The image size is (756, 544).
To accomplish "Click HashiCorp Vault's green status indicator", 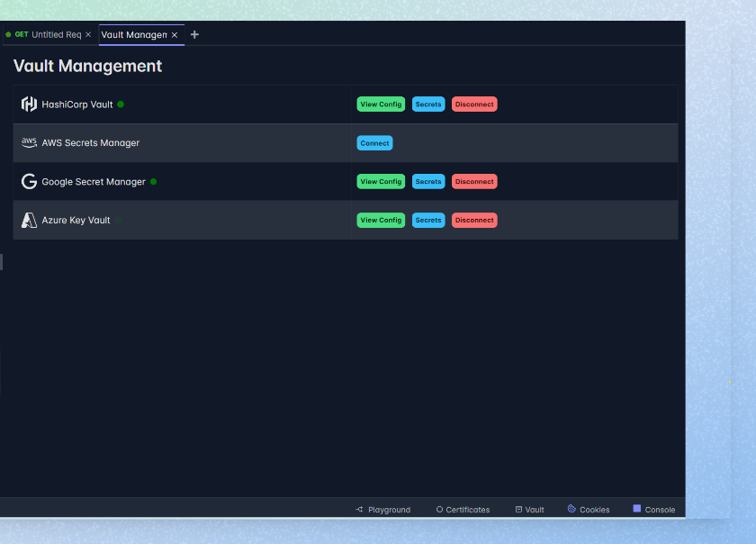I will 120,104.
